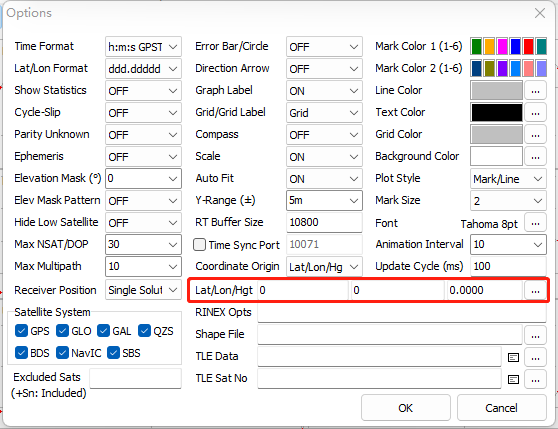This screenshot has width=558, height=429.
Task: Expand the Show Statistics dropdown
Action: [143, 91]
